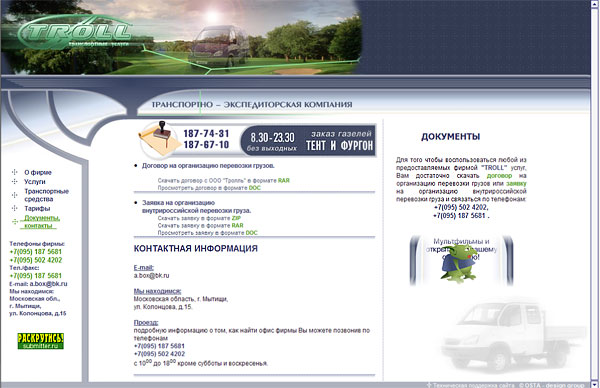The width and height of the screenshot is (600, 388).
Task: Go to Транспортные средства section
Action: click(46, 195)
